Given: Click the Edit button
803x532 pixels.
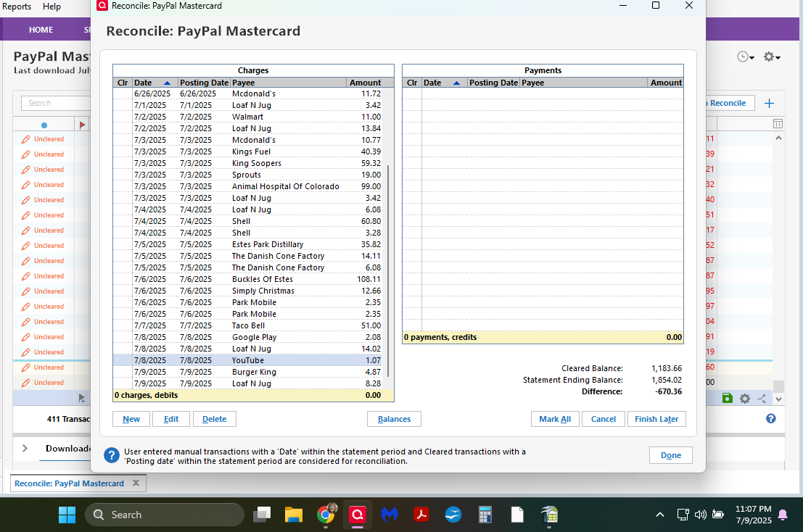Looking at the screenshot, I should point(171,419).
